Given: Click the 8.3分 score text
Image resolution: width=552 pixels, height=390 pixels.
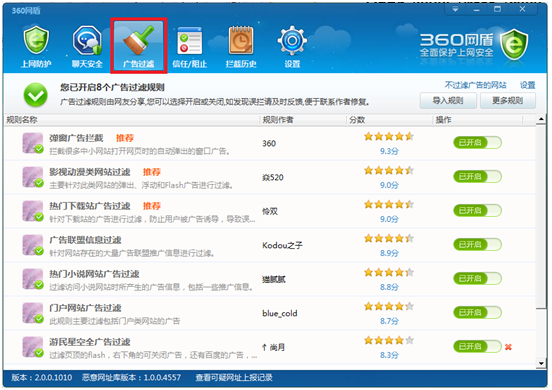Looking at the screenshot, I should [389, 355].
